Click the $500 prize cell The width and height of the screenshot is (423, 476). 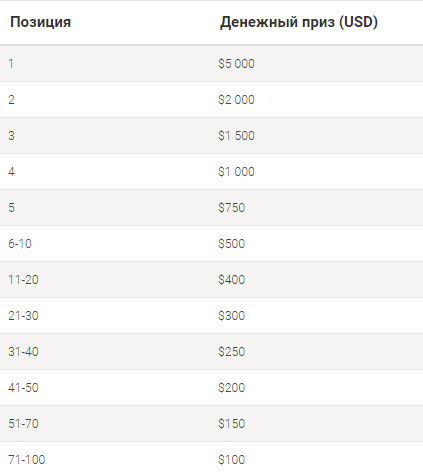pos(232,244)
